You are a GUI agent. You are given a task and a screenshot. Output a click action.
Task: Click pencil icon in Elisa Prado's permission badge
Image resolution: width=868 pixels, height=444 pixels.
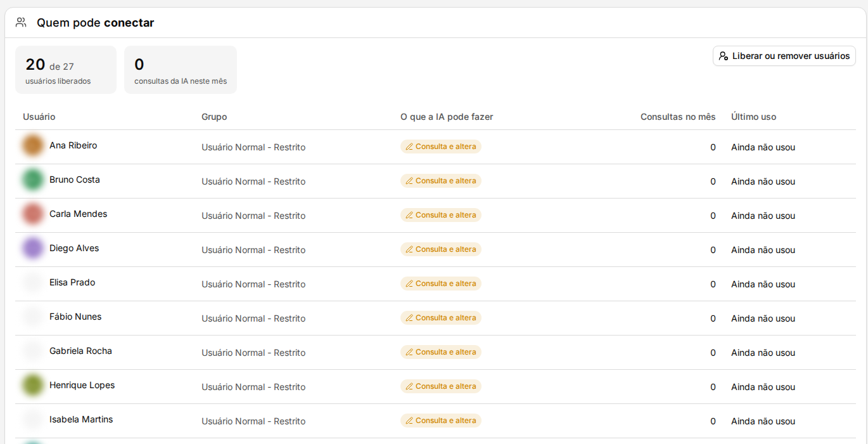[x=409, y=284]
